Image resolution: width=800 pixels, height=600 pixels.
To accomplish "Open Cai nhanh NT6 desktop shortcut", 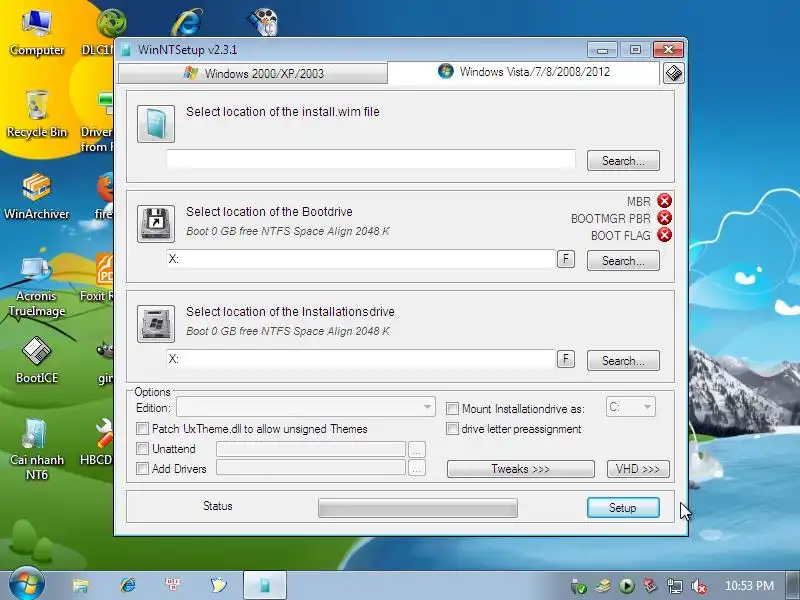I will click(37, 450).
